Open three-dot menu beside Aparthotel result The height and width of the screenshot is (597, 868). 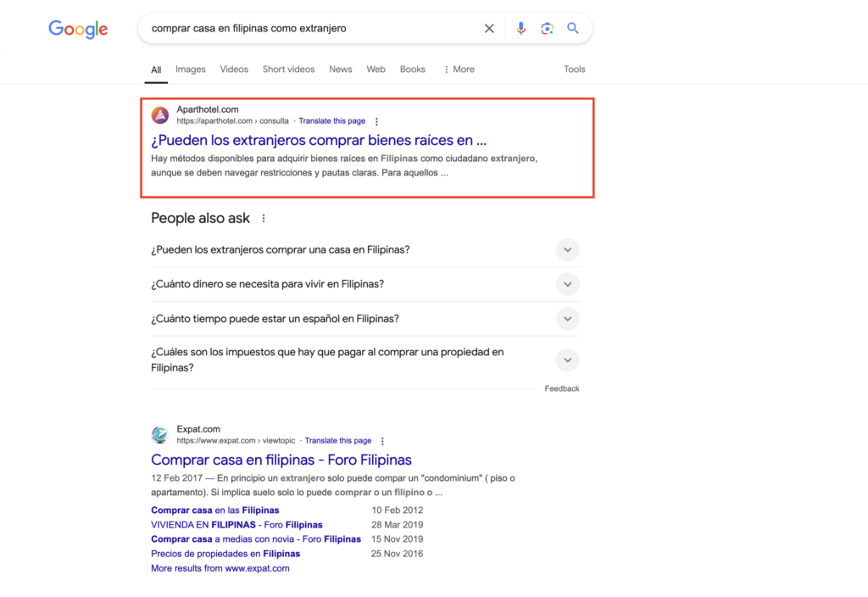coord(376,121)
